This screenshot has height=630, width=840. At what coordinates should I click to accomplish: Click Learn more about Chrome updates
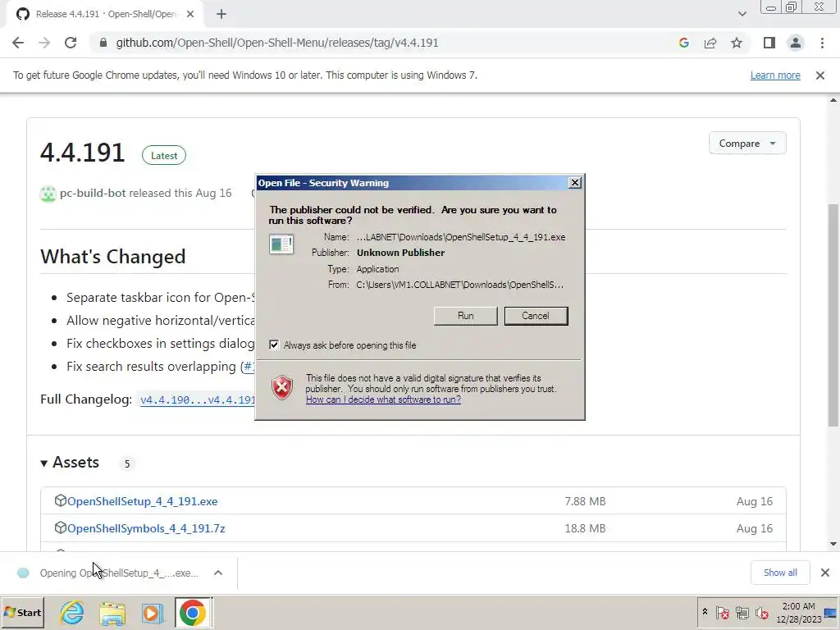[x=775, y=75]
